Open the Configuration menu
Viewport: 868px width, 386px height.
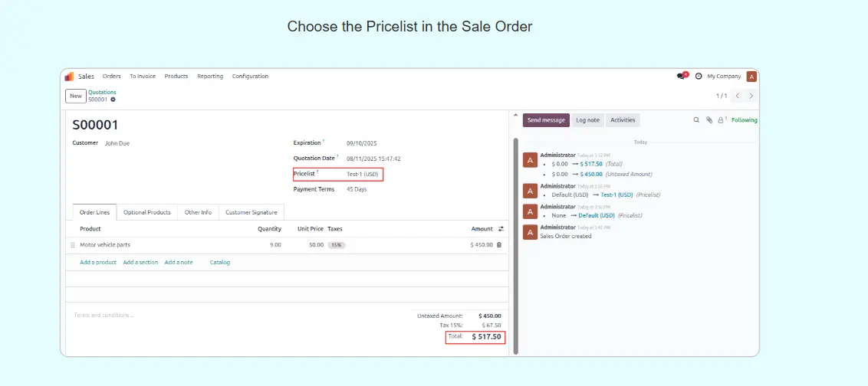[x=250, y=77]
